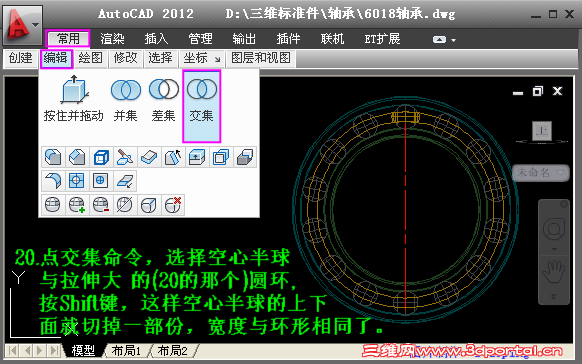Viewport: 582px width, 364px height.
Task: Restore the inner drawing viewport window
Action: coord(537,91)
